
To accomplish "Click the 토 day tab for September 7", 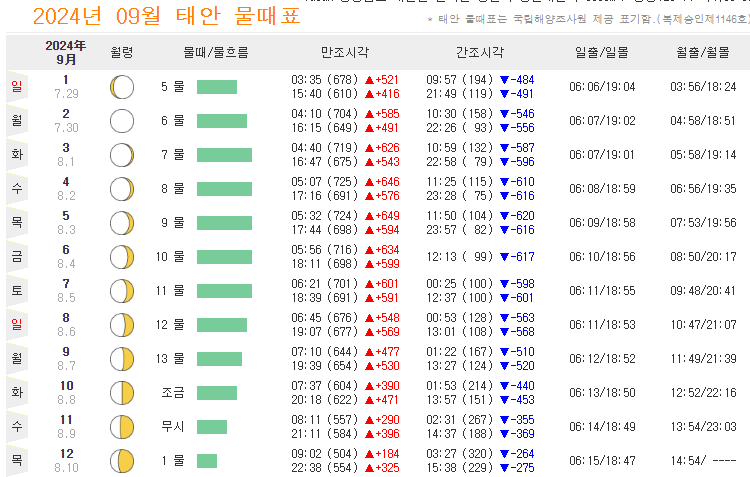I will click(x=17, y=290).
